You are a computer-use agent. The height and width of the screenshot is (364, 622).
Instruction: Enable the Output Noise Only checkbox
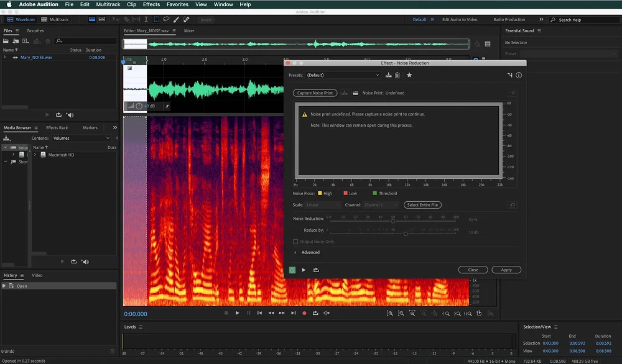pos(295,242)
